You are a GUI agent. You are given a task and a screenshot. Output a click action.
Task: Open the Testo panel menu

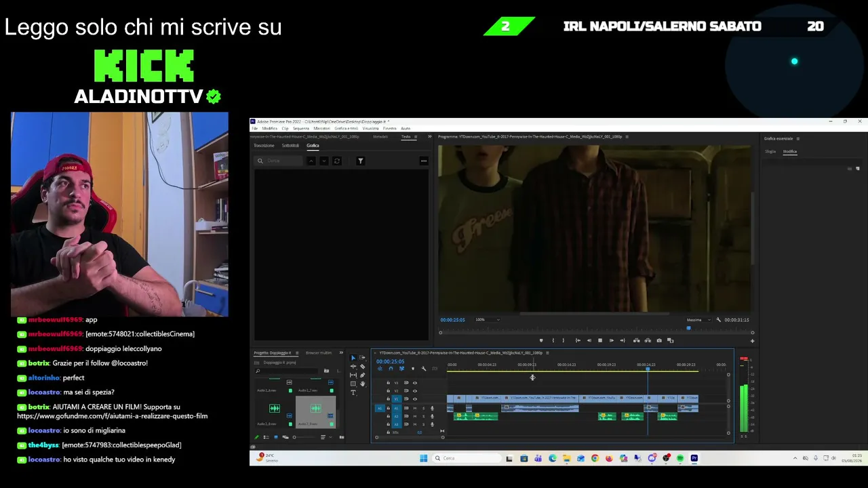pos(416,137)
